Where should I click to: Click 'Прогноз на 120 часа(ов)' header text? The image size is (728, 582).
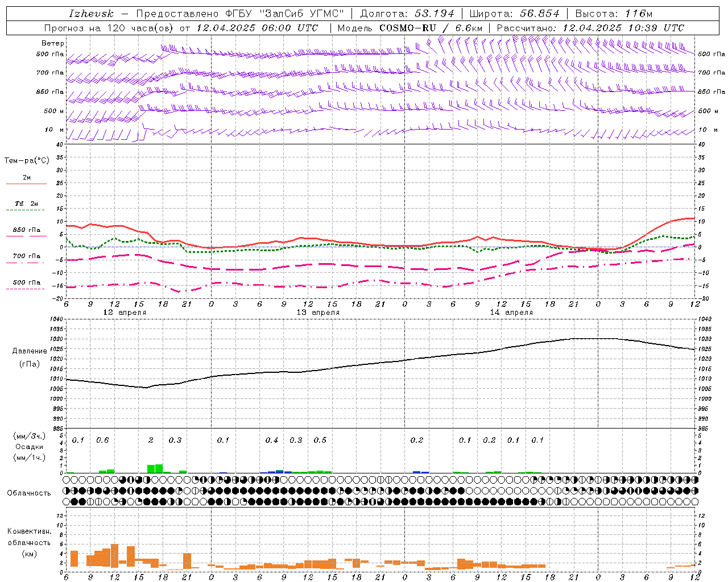(x=109, y=28)
